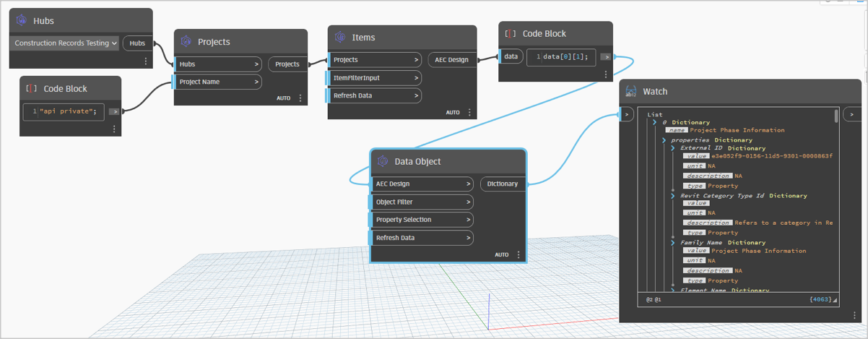Screen dimensions: 868x339
Task: Click the data[0][1] Code Block bracket icon
Action: pos(511,33)
